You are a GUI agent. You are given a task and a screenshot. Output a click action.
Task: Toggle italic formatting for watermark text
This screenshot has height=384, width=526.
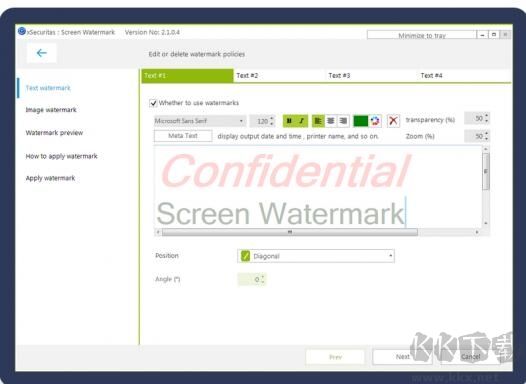click(302, 121)
